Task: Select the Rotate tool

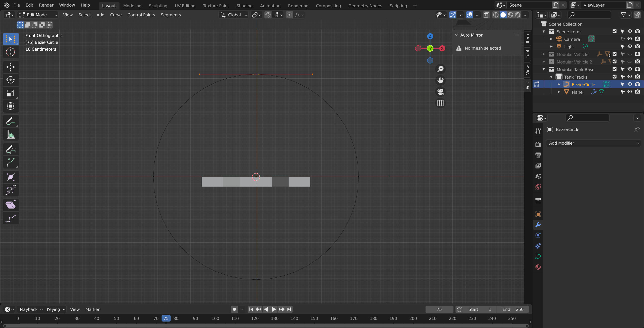Action: (10, 80)
